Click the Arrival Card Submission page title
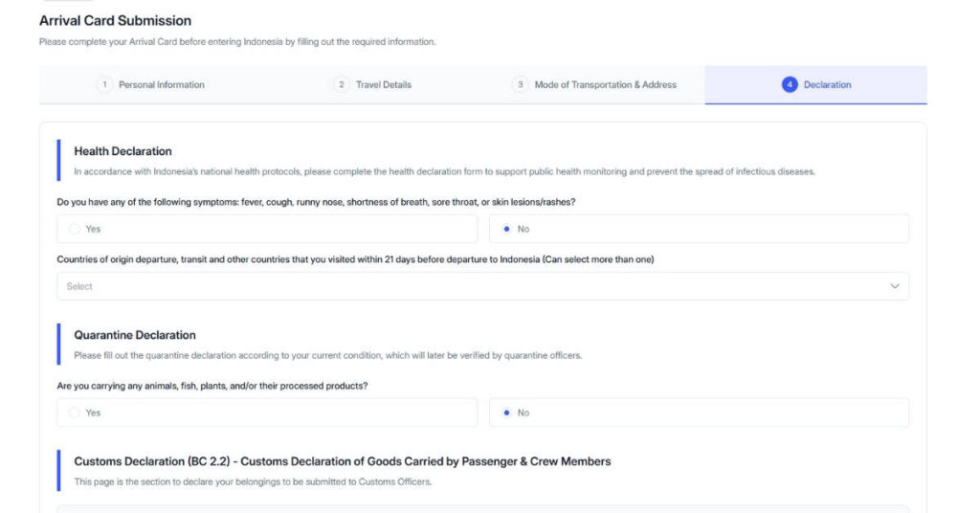 tap(115, 20)
